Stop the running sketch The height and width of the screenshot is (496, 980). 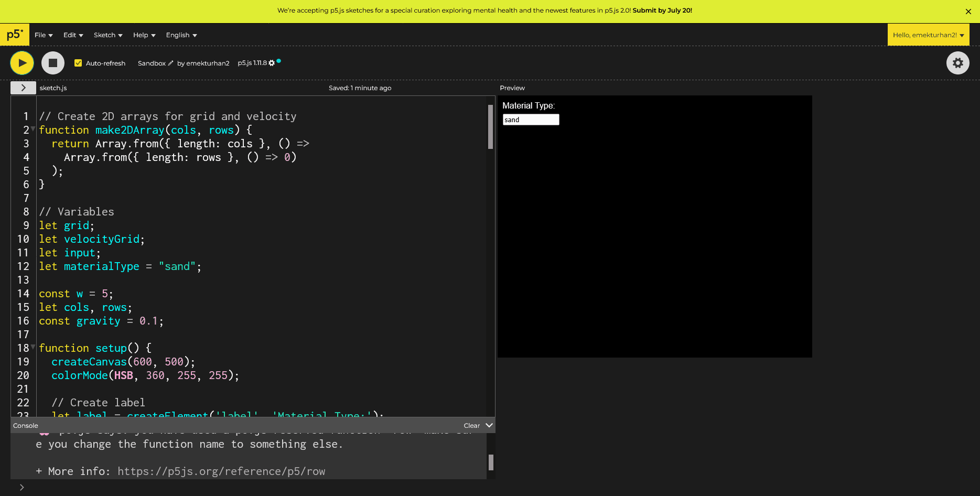52,63
